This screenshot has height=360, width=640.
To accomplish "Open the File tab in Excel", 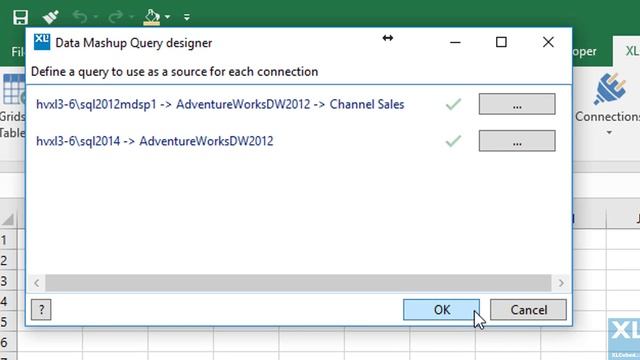I will pos(18,52).
